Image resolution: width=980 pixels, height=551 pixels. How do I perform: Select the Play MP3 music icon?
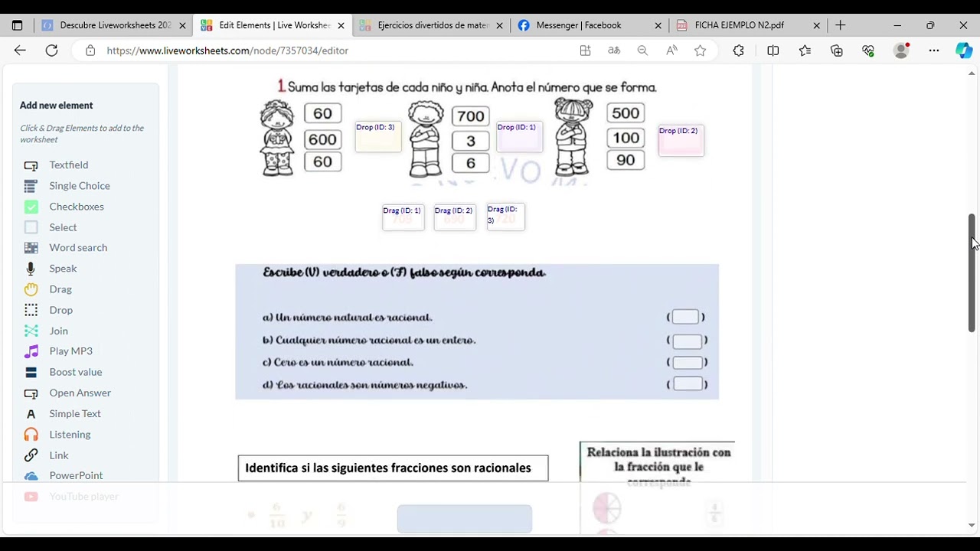[31, 351]
